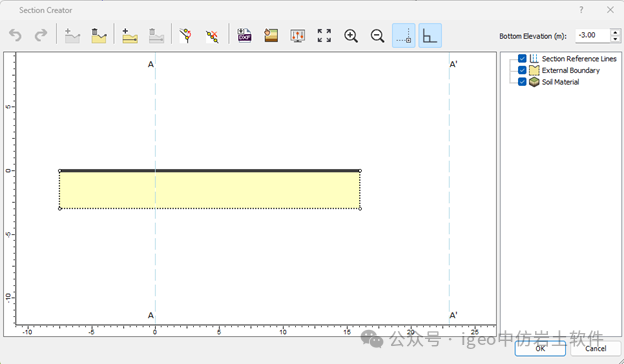This screenshot has width=624, height=364.
Task: Toggle the ortho snap tool icon
Action: [430, 36]
